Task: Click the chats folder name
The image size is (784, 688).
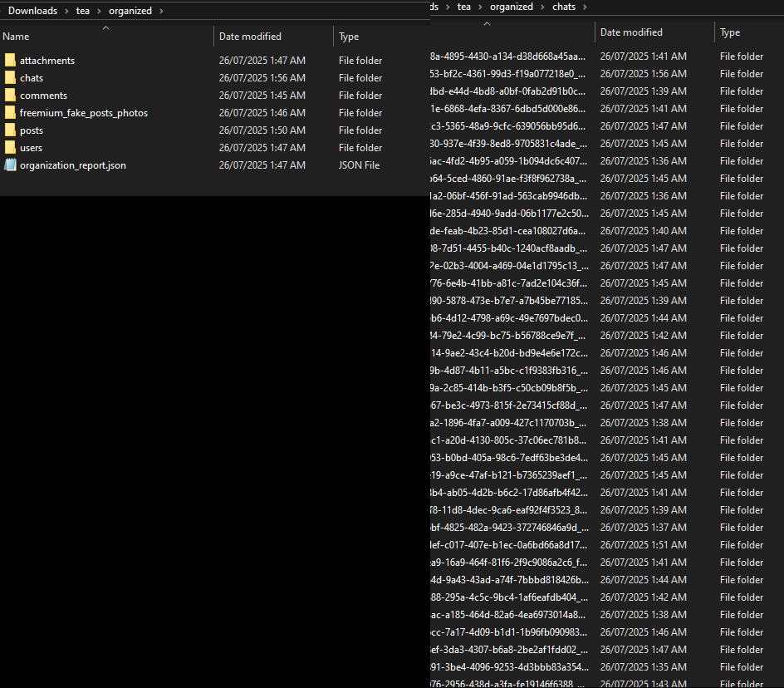Action: 32,78
